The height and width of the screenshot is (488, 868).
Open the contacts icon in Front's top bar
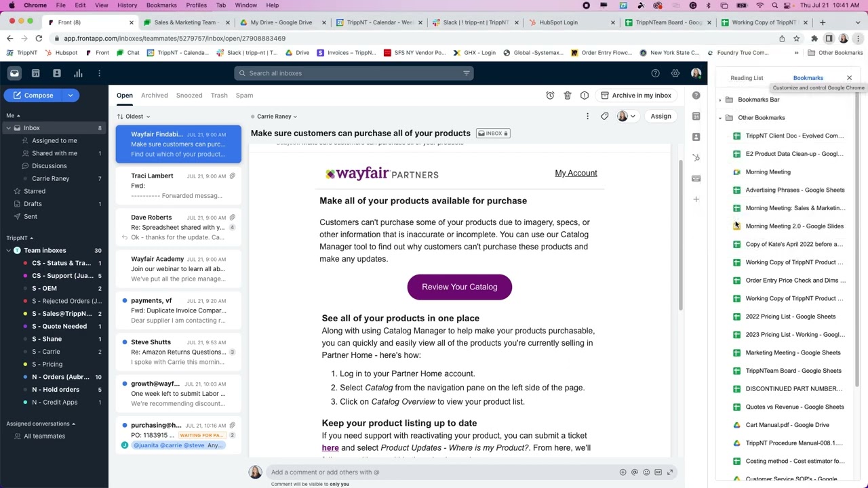57,73
